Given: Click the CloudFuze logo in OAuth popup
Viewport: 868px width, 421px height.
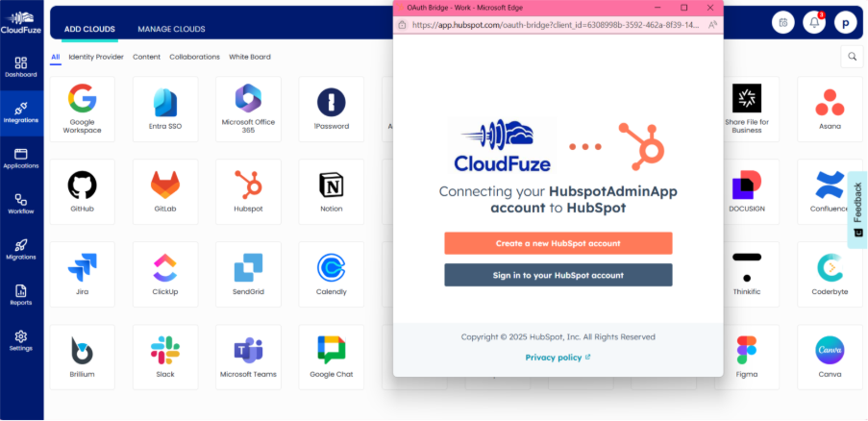Looking at the screenshot, I should pos(502,145).
